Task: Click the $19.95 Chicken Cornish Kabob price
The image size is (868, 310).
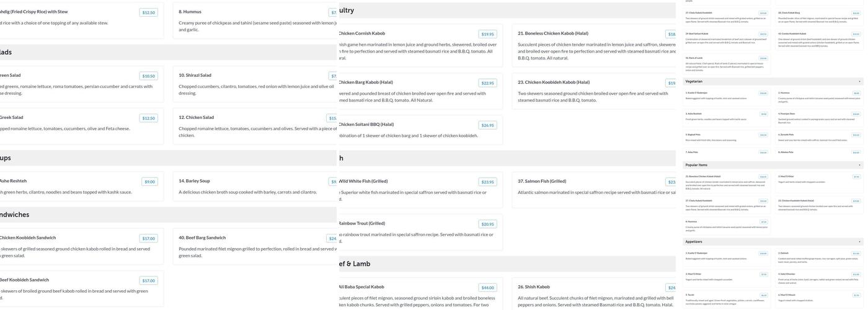Action: click(487, 34)
